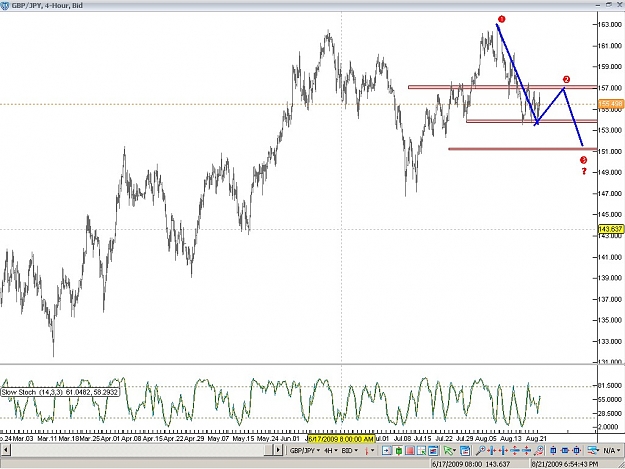Click the orange 155.498 current price label
Screen dimensions: 625x469
click(x=611, y=104)
